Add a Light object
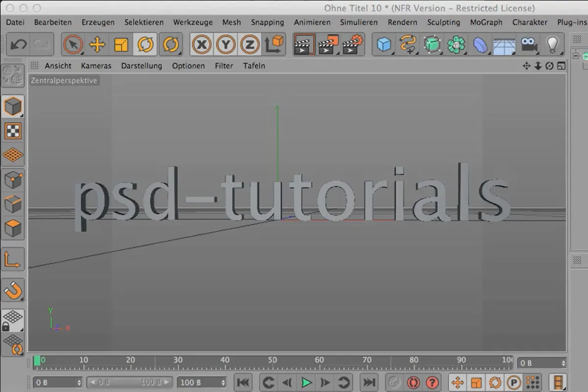588x392 pixels. pyautogui.click(x=552, y=45)
